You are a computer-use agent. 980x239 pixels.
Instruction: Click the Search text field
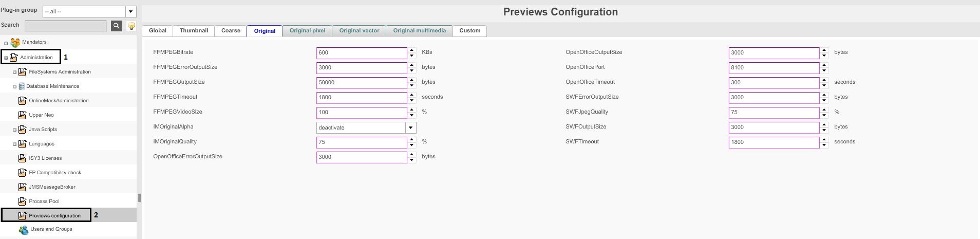pos(66,26)
